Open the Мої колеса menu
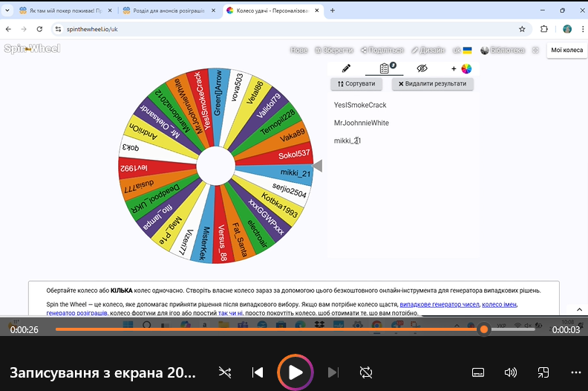The width and height of the screenshot is (588, 391). coord(566,51)
